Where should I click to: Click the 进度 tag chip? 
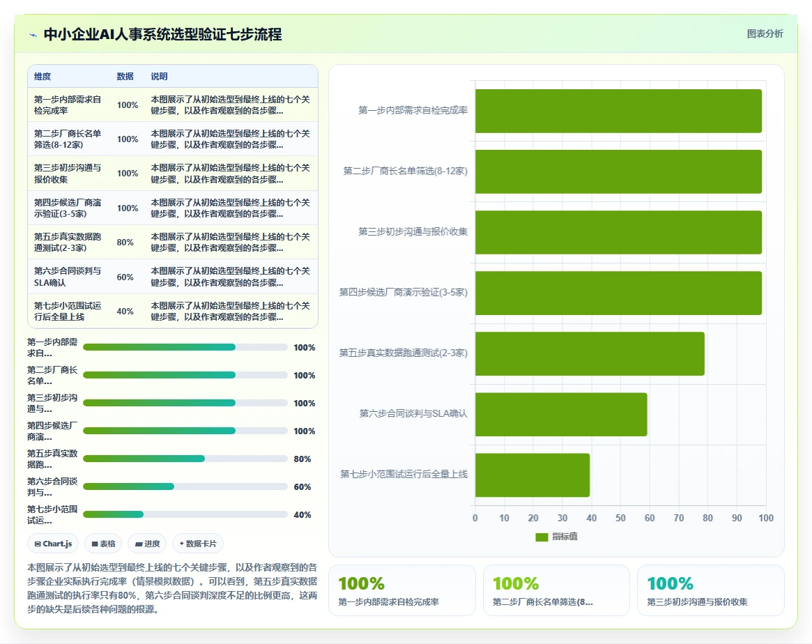click(147, 544)
